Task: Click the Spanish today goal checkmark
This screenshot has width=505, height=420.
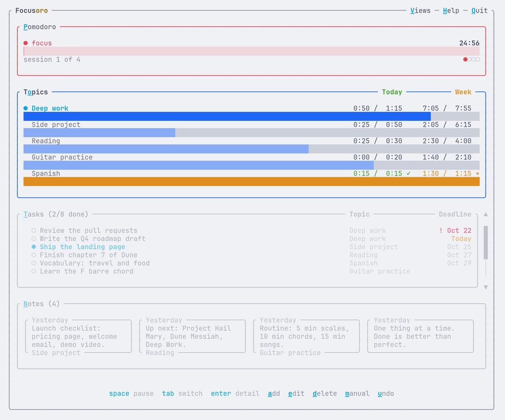Action: click(x=408, y=173)
